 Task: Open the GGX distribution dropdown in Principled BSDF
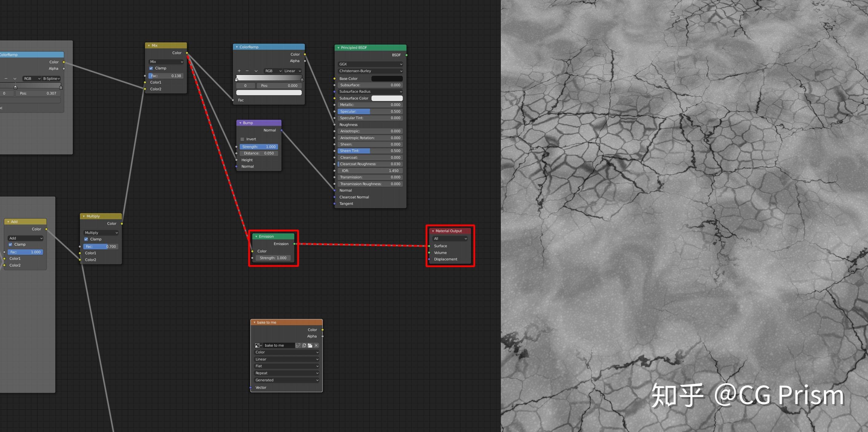click(x=370, y=64)
